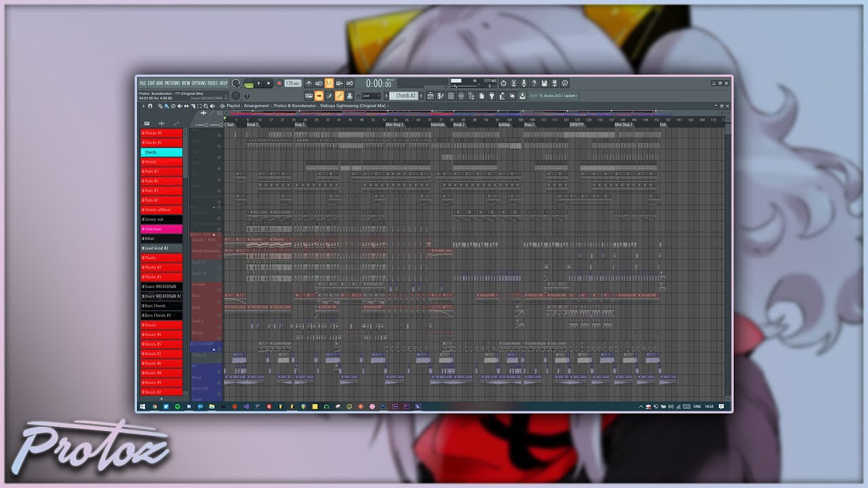Toggle the metronome icon

pyautogui.click(x=309, y=83)
